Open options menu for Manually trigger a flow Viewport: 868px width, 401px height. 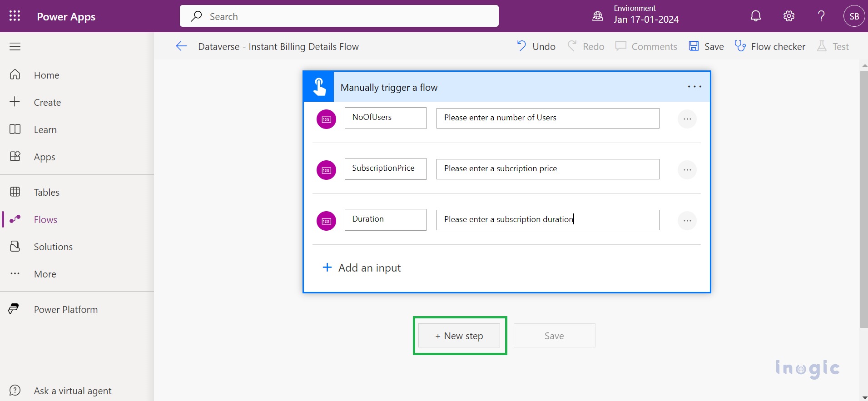(694, 87)
